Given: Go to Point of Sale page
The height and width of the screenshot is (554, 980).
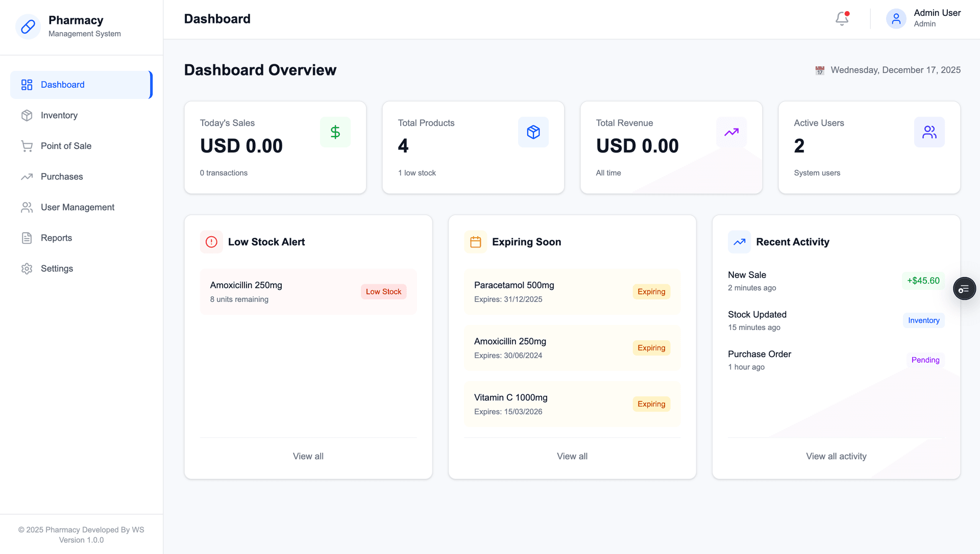Looking at the screenshot, I should click(x=66, y=146).
